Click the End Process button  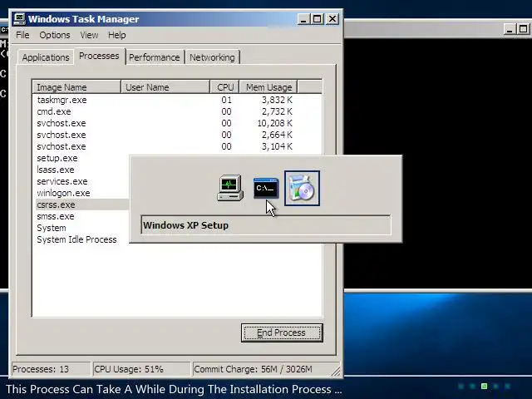282,332
